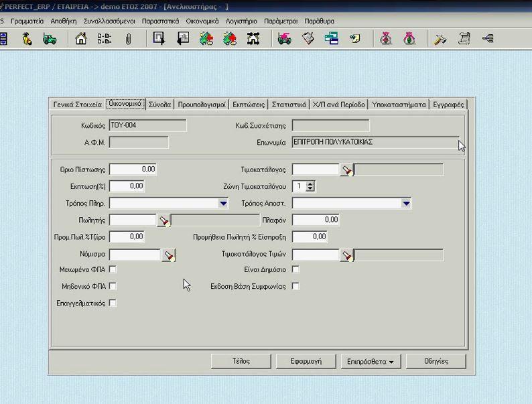The width and height of the screenshot is (532, 404).
Task: Click the Εκπτωση(%) field
Action: (x=127, y=186)
